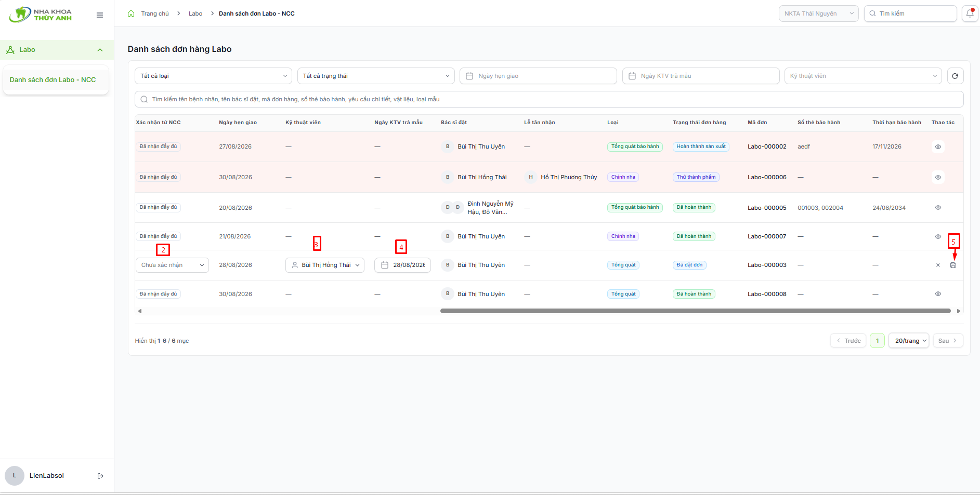The width and height of the screenshot is (980, 495).
Task: View details of order Labo-000006
Action: [938, 177]
